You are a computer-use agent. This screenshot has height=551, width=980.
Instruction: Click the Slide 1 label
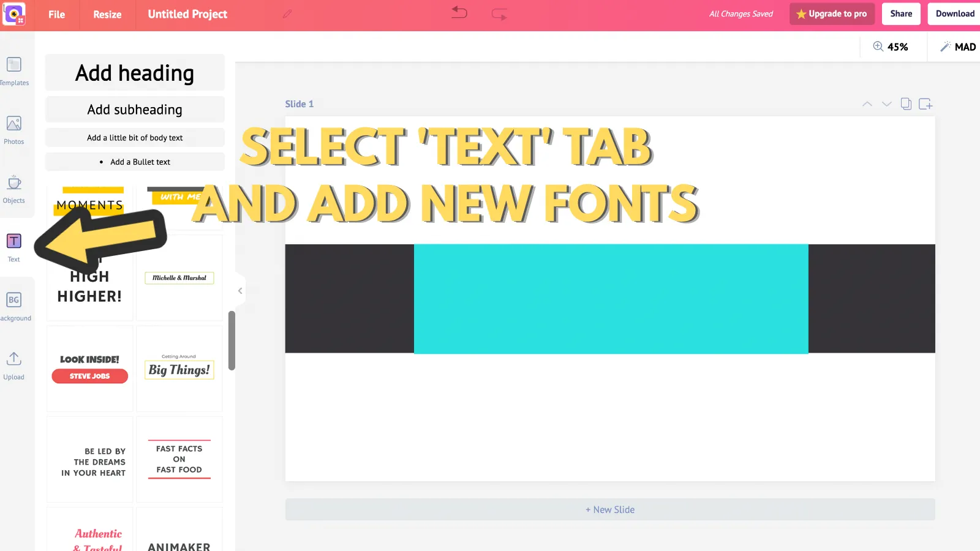click(x=299, y=104)
